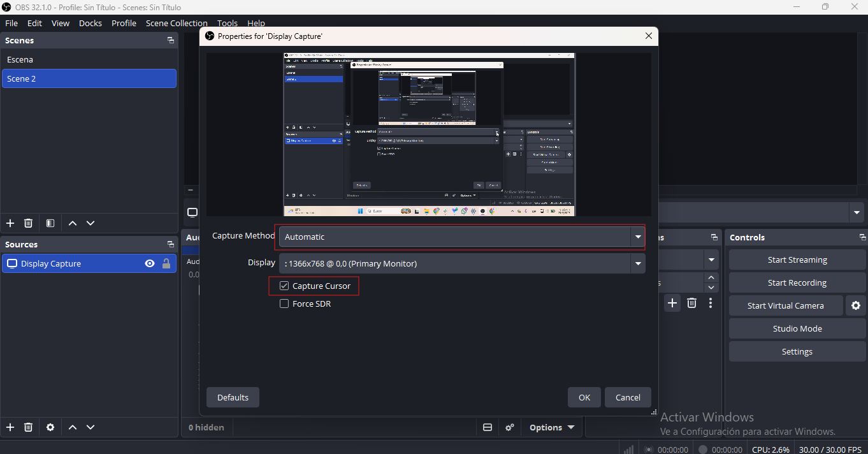Open source toolbar dropdown arrow behind dialog
This screenshot has width=868, height=454.
(857, 212)
